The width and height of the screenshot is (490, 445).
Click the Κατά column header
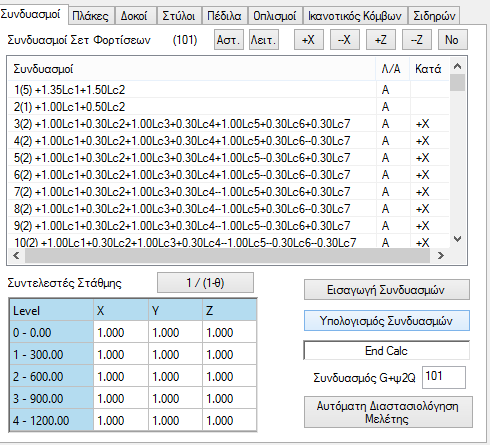click(429, 69)
